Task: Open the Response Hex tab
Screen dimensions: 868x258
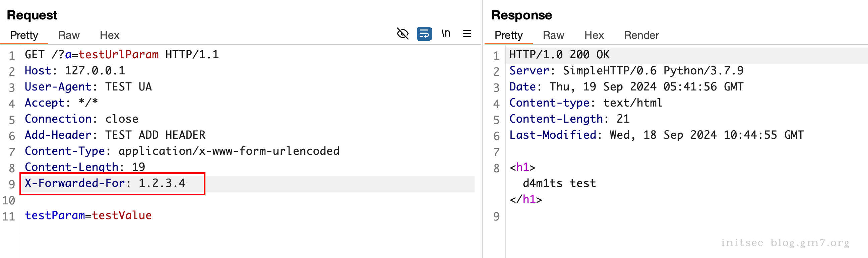Action: tap(594, 36)
